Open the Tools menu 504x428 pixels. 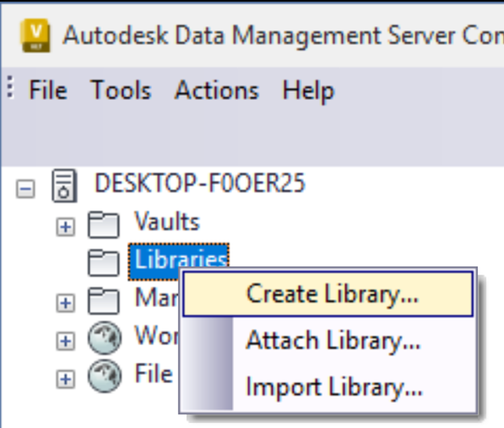[121, 91]
